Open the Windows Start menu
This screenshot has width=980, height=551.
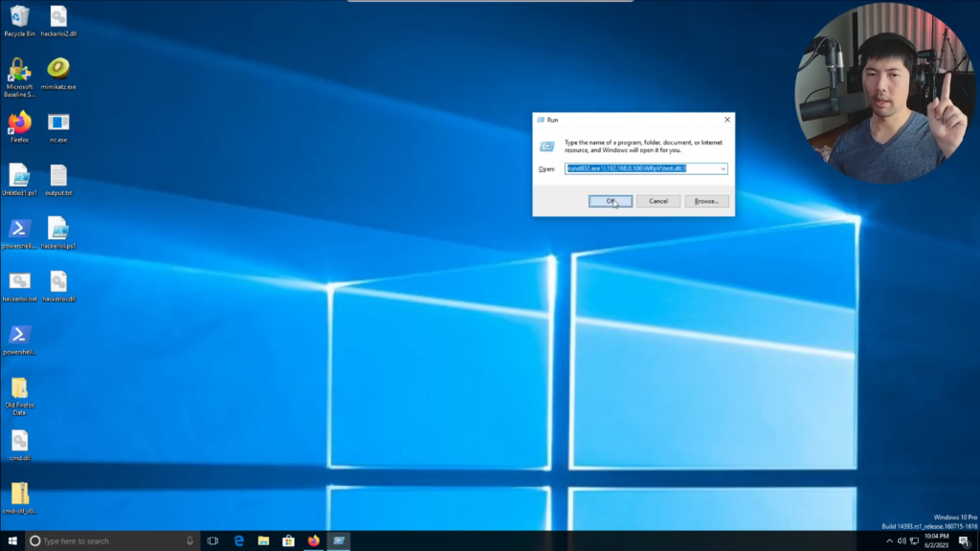coord(12,541)
